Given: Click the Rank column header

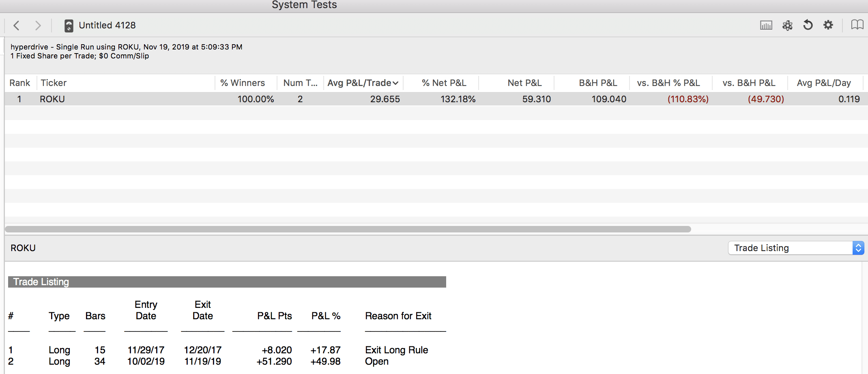Looking at the screenshot, I should pyautogui.click(x=20, y=83).
